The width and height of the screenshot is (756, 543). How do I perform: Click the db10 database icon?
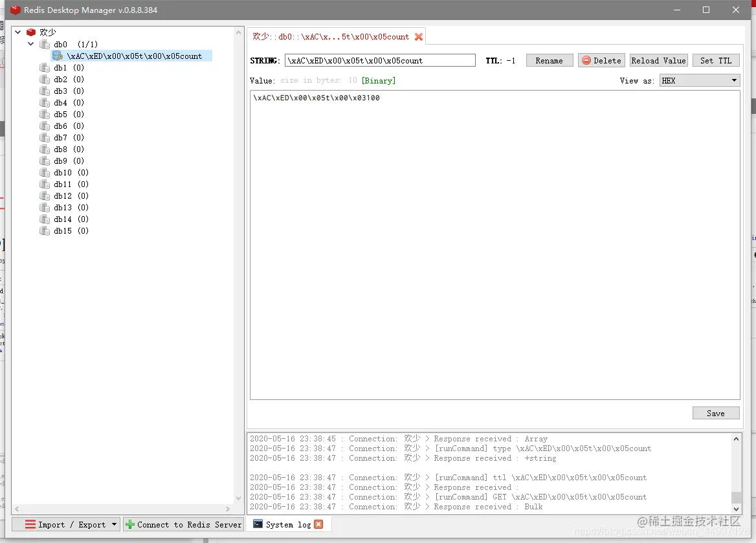[x=45, y=173]
